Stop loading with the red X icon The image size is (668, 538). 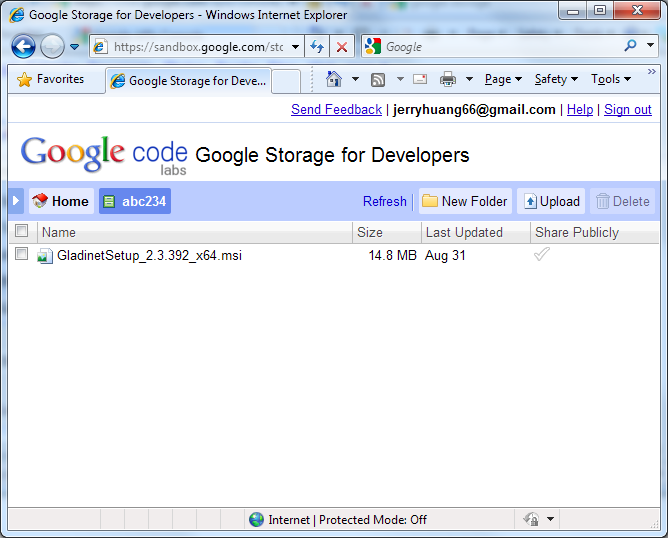(342, 46)
